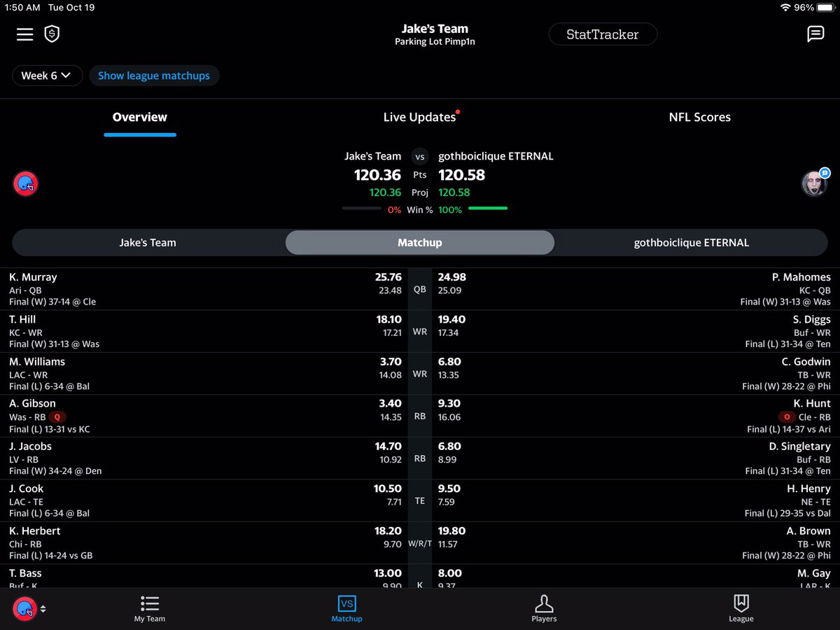Open T. Hill player details
The image size is (840, 630).
tap(22, 319)
